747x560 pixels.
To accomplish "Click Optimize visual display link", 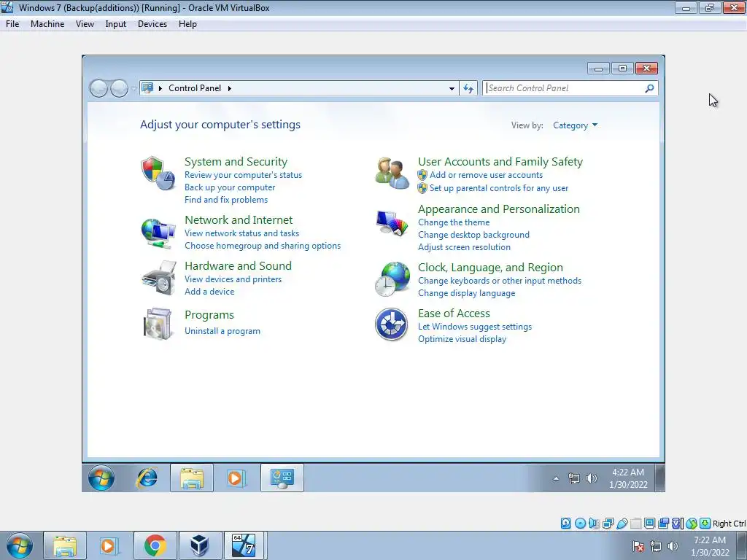I will coord(462,339).
